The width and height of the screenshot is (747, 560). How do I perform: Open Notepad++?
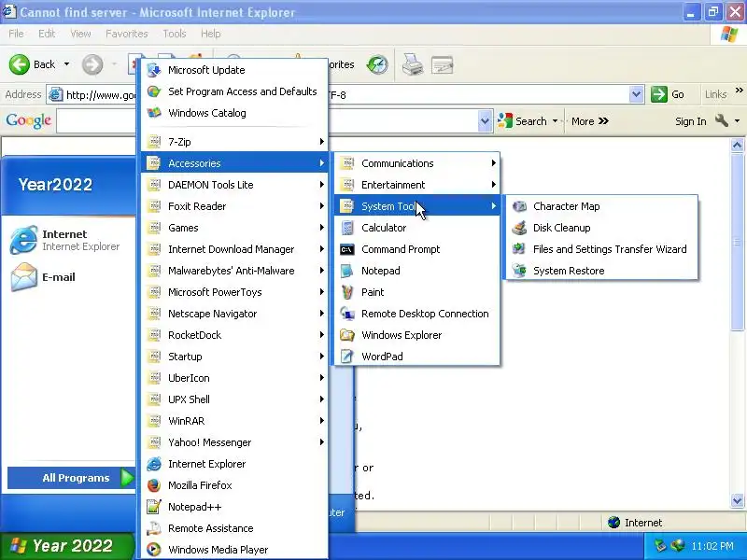tap(234, 507)
